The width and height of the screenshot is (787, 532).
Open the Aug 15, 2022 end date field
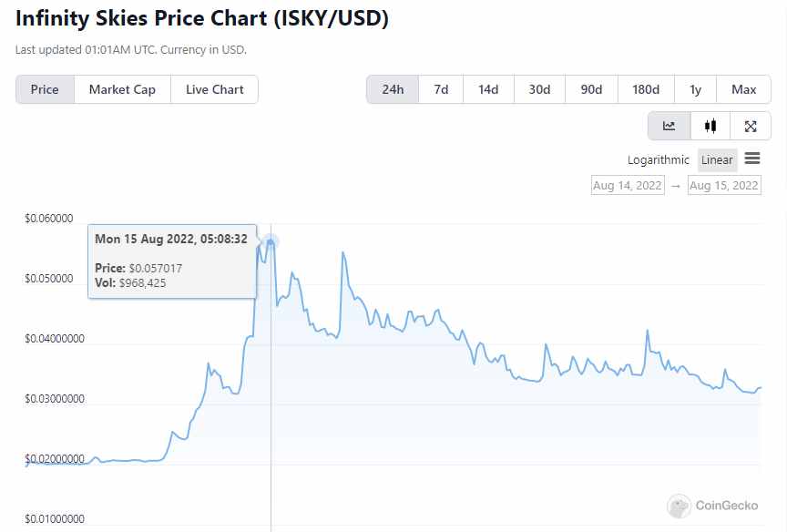[x=724, y=186]
